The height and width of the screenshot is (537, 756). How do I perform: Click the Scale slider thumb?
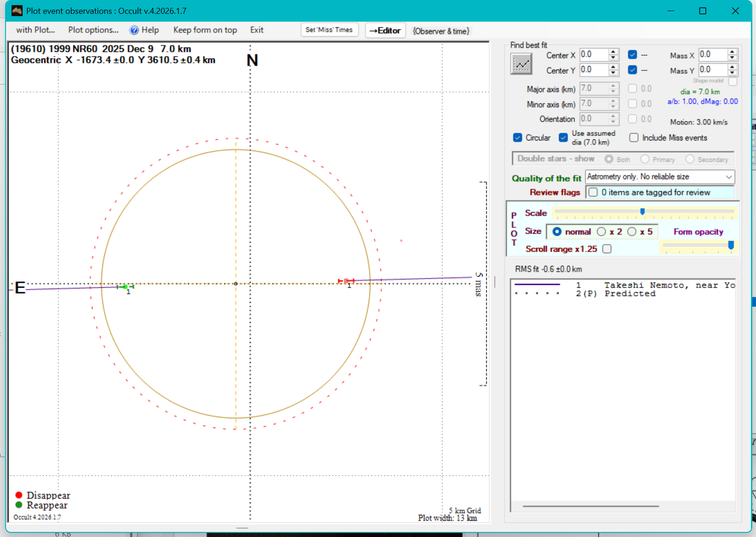click(642, 212)
